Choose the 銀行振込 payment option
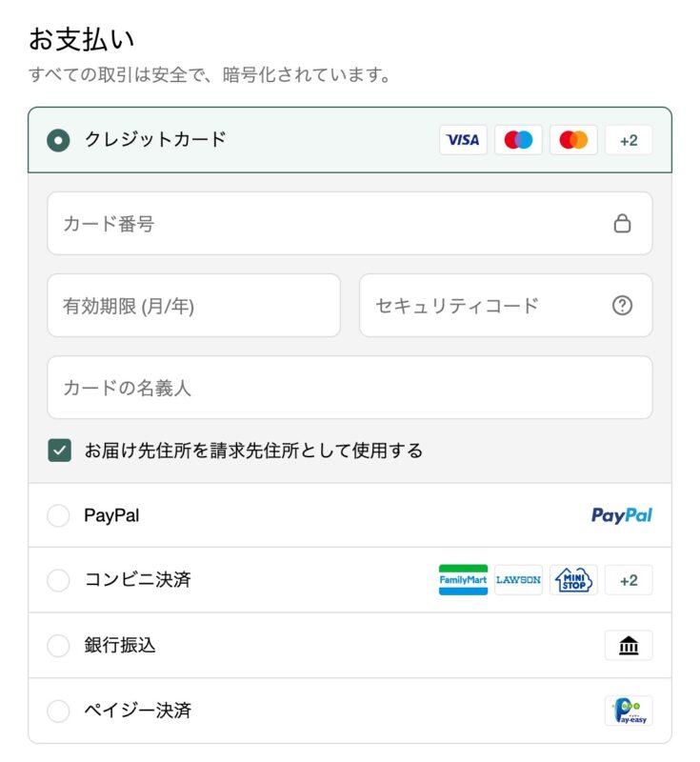Image resolution: width=700 pixels, height=762 pixels. pos(58,646)
